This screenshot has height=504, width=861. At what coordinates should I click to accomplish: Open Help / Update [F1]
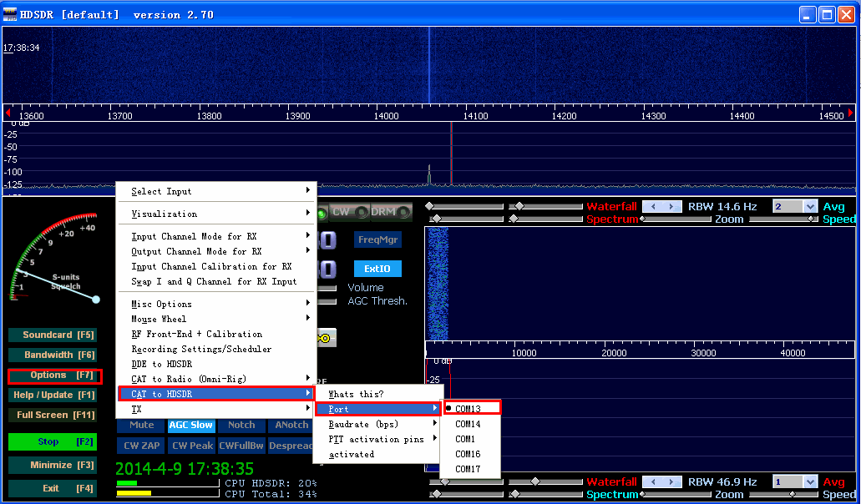click(x=53, y=395)
